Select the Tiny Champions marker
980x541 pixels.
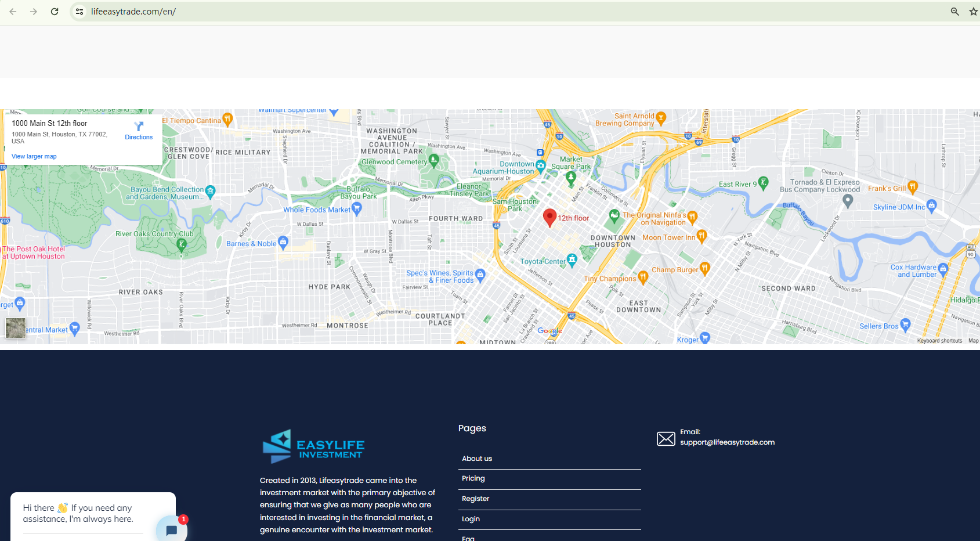(643, 277)
